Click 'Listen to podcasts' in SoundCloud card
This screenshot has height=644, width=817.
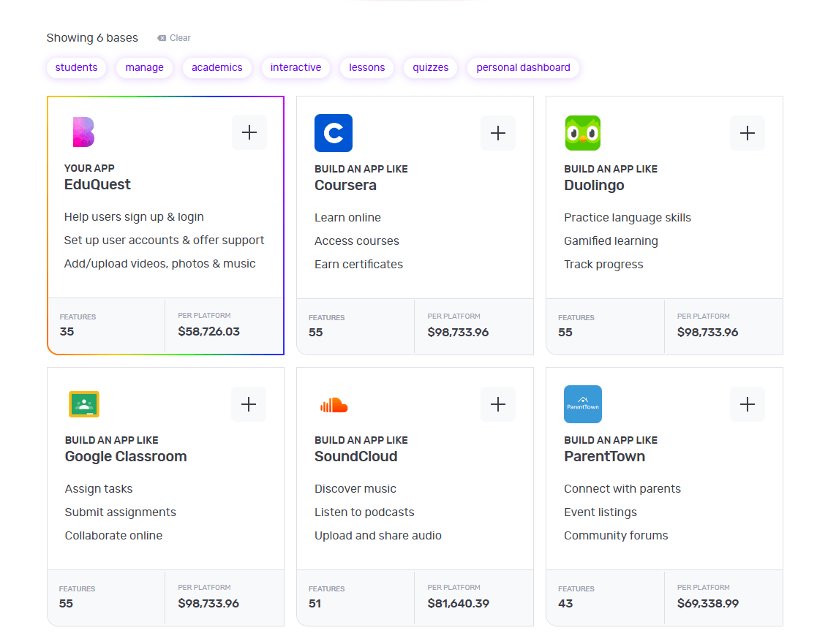[364, 512]
